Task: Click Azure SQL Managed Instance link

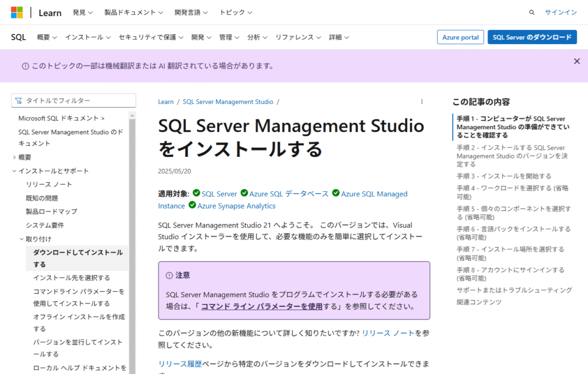Action: 374,194
